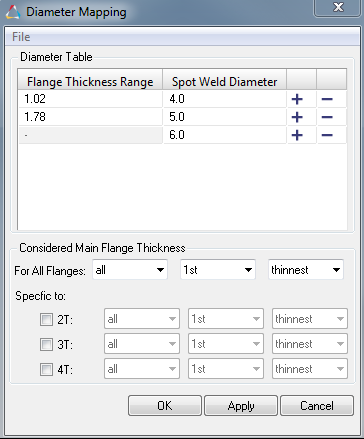Image resolution: width=364 pixels, height=439 pixels.
Task: Open the 2T '1st' dropdown
Action: click(226, 319)
